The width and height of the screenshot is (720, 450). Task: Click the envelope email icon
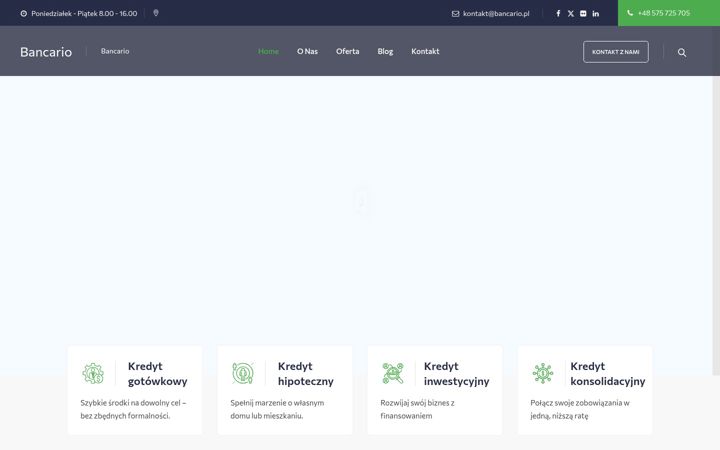point(456,14)
